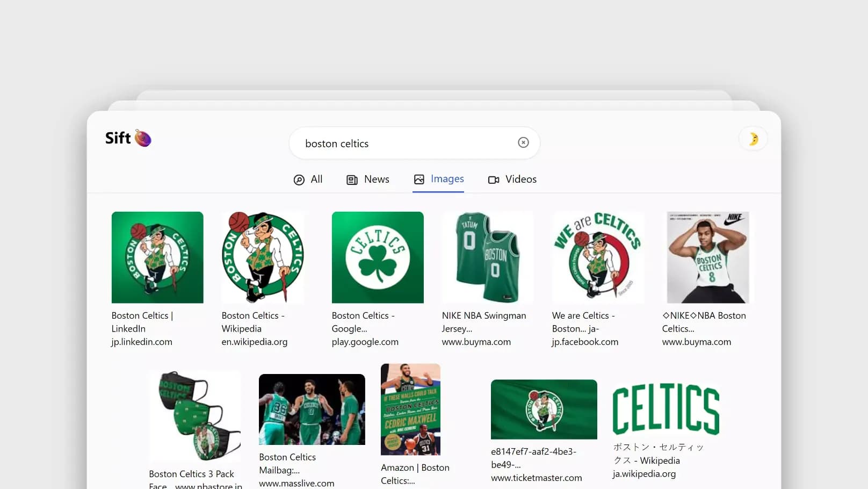Click the NIKE NBA Swingman Jersey... title

[484, 322]
